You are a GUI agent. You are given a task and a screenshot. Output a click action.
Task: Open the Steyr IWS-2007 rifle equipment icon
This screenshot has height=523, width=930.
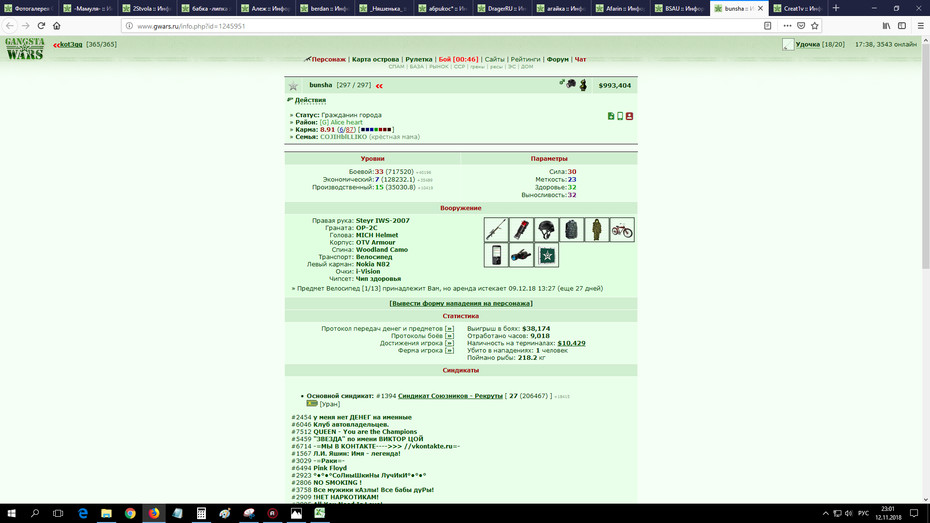click(x=496, y=229)
